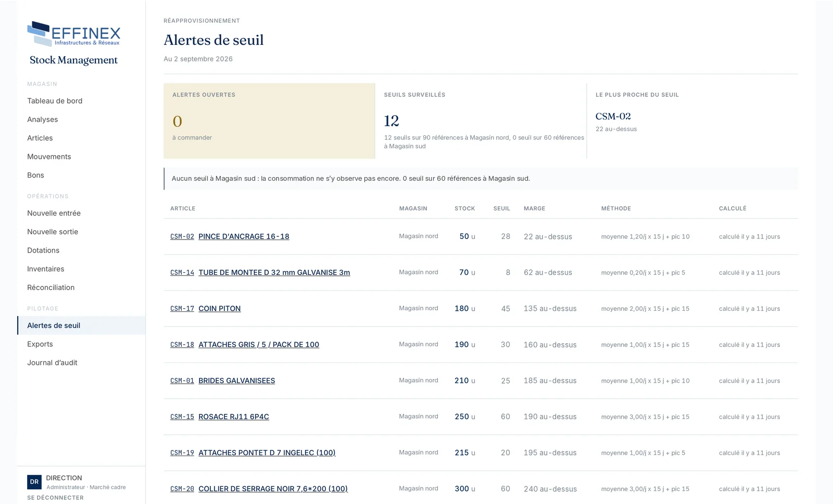Open COLLIER DE SERRAGE NOIR article link
This screenshot has width=833, height=504.
273,489
